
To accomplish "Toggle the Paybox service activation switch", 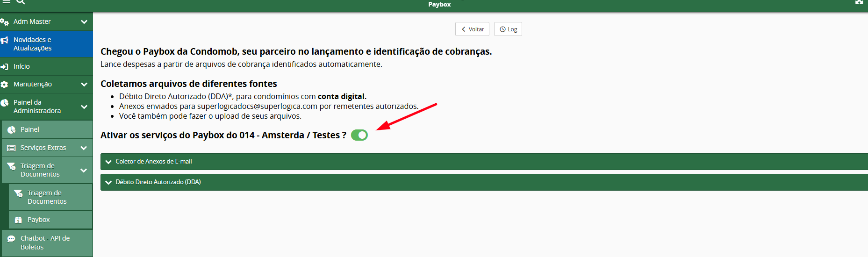I will point(359,135).
